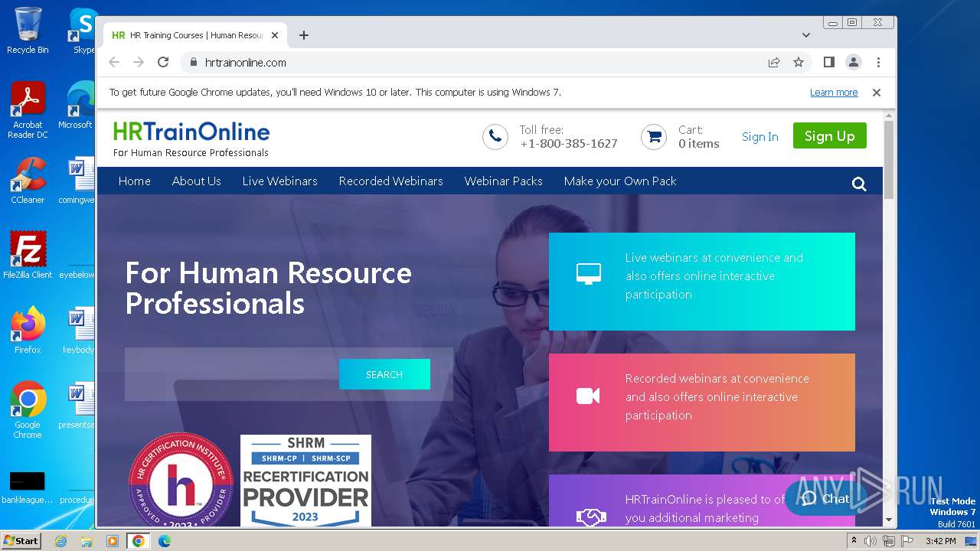The image size is (980, 551).
Task: Open the Live webinars at convenience card
Action: [x=702, y=282]
